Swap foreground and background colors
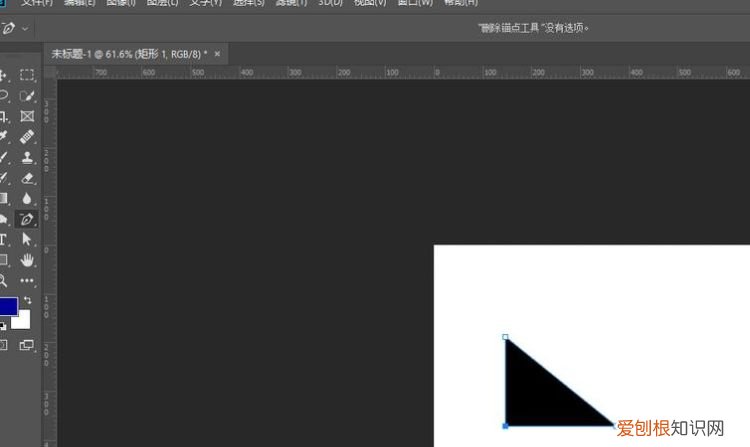750x447 pixels. tap(28, 300)
